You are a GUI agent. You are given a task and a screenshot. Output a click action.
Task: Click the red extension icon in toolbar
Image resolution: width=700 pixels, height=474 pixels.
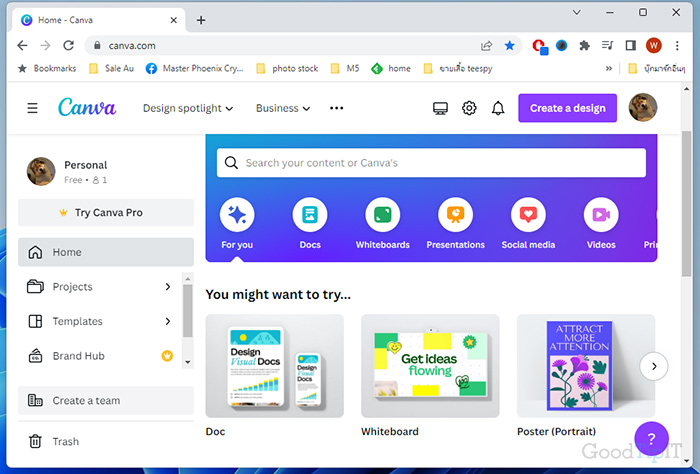540,46
